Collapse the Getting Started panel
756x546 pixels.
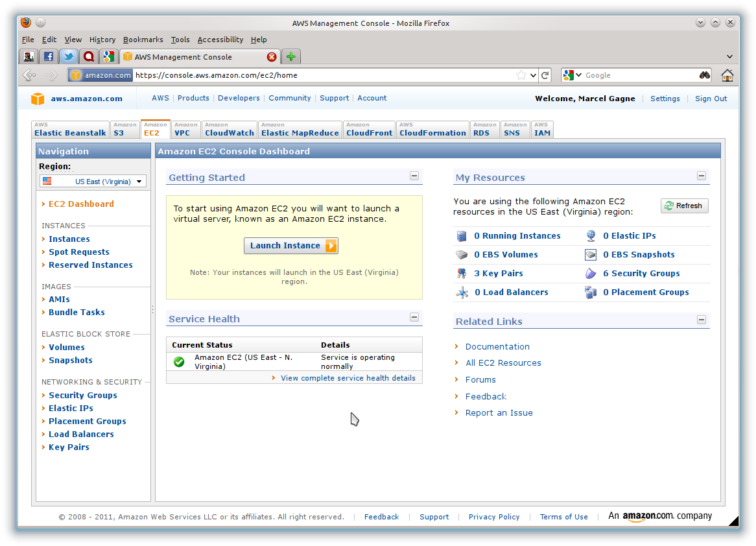click(414, 176)
